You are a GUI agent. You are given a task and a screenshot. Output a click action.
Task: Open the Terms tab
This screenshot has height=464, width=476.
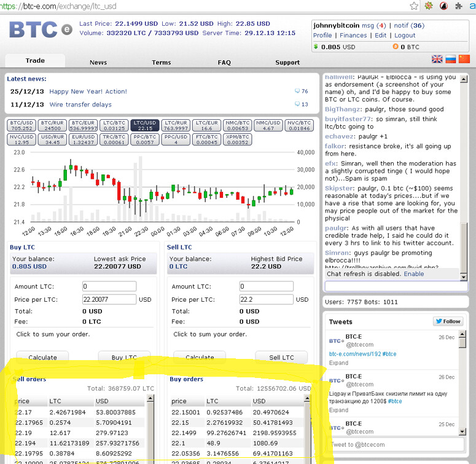161,62
